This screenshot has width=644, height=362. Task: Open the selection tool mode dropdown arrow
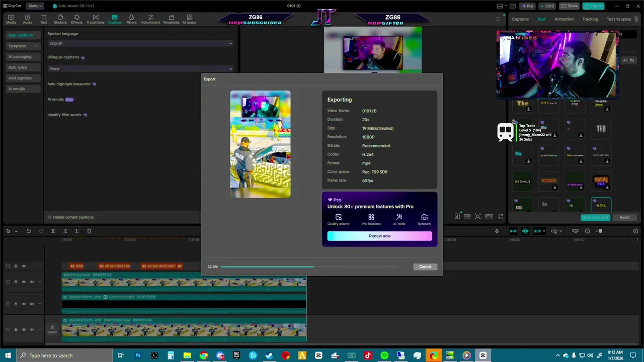[16, 231]
